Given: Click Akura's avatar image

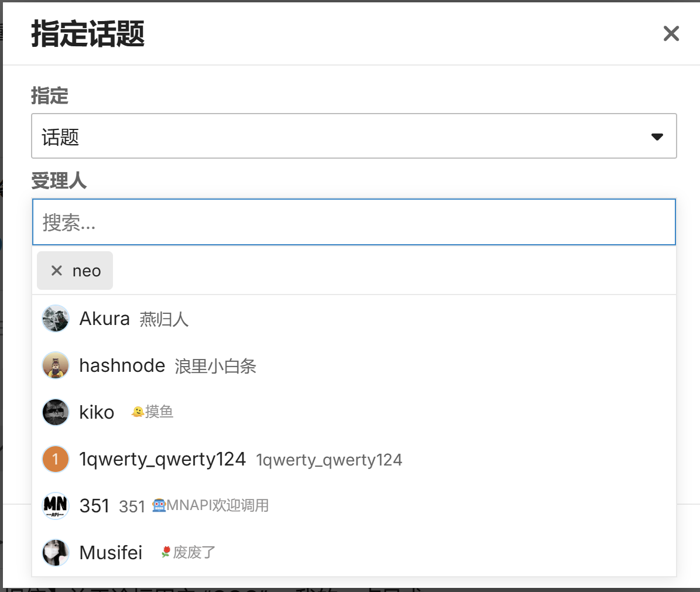Looking at the screenshot, I should pyautogui.click(x=56, y=319).
